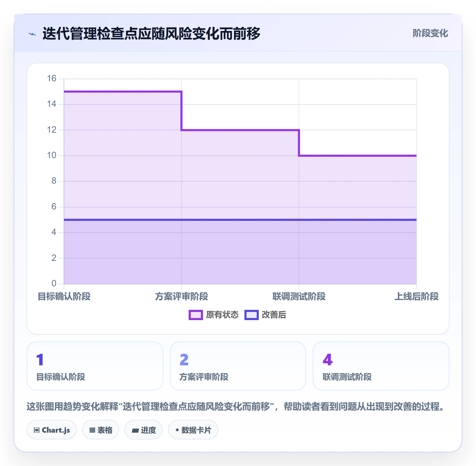
Task: Click the y-axis value 12
Action: pos(52,130)
